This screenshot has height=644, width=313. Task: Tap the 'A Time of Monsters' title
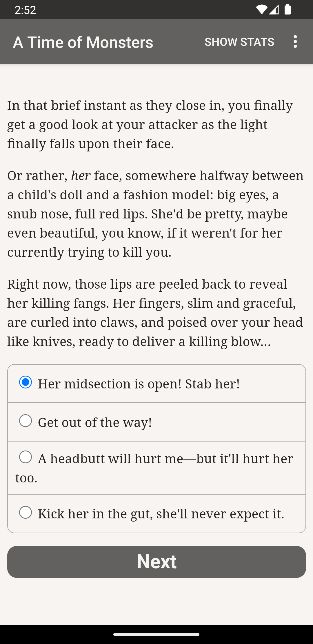tap(83, 42)
